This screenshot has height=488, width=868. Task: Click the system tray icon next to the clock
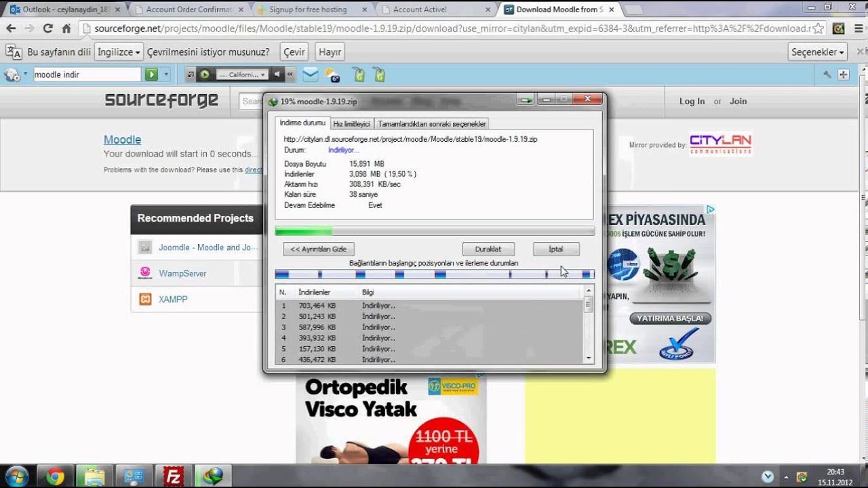pos(802,476)
